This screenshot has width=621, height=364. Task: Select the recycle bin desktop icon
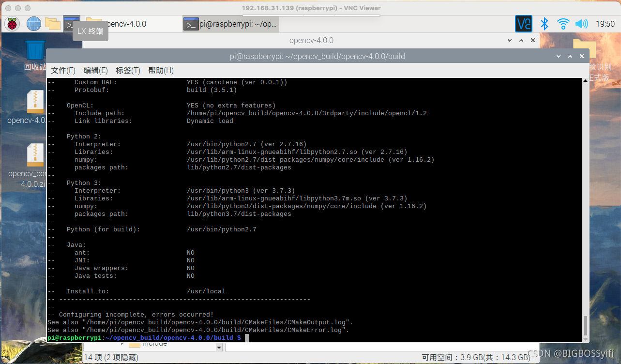tap(35, 55)
